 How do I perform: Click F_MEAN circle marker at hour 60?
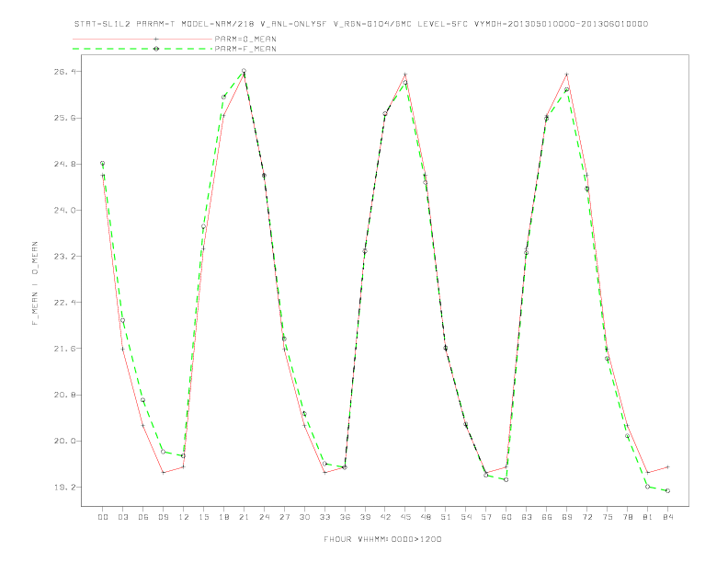[506, 480]
